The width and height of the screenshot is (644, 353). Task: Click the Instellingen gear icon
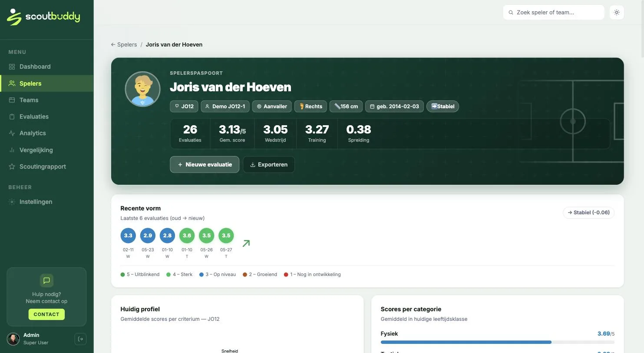click(12, 202)
